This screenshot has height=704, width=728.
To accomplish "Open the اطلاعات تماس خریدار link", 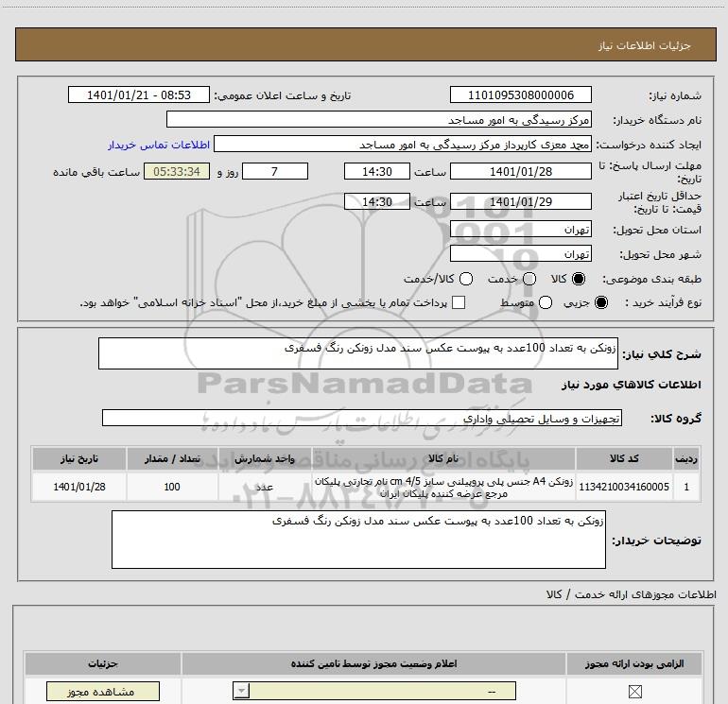I will (159, 145).
